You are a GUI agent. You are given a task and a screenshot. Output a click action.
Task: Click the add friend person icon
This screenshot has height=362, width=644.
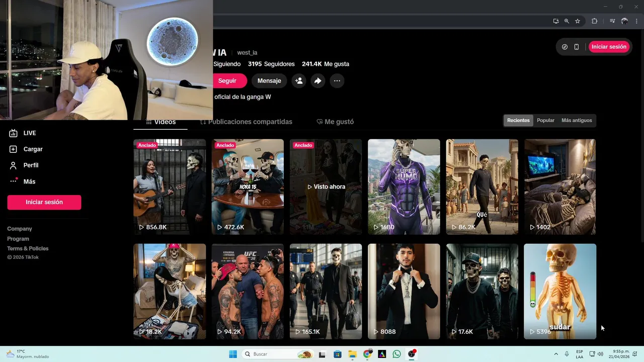(x=299, y=81)
